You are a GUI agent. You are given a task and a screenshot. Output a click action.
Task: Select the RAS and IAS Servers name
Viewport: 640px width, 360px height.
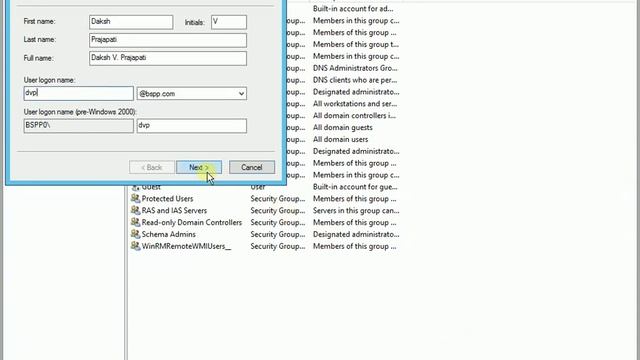[x=174, y=211]
